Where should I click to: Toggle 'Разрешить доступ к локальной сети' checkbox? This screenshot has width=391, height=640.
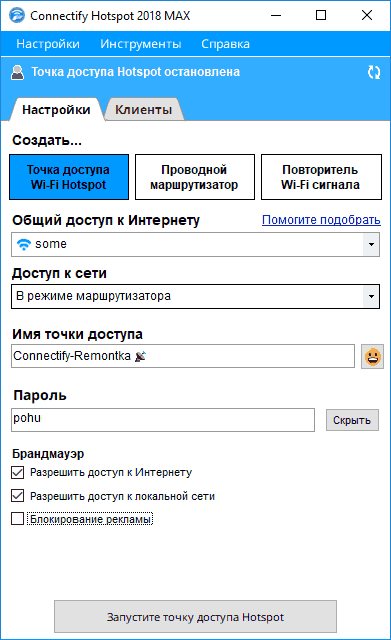click(18, 496)
